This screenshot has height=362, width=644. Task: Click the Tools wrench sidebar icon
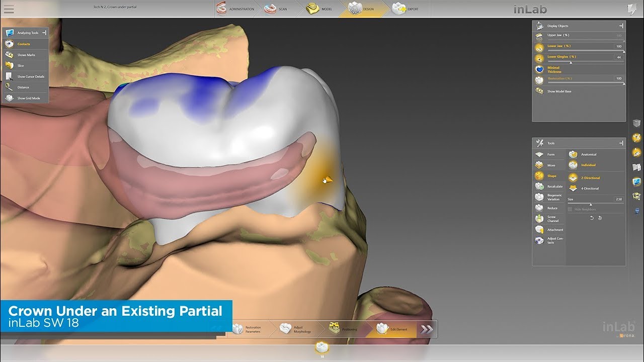click(x=637, y=138)
